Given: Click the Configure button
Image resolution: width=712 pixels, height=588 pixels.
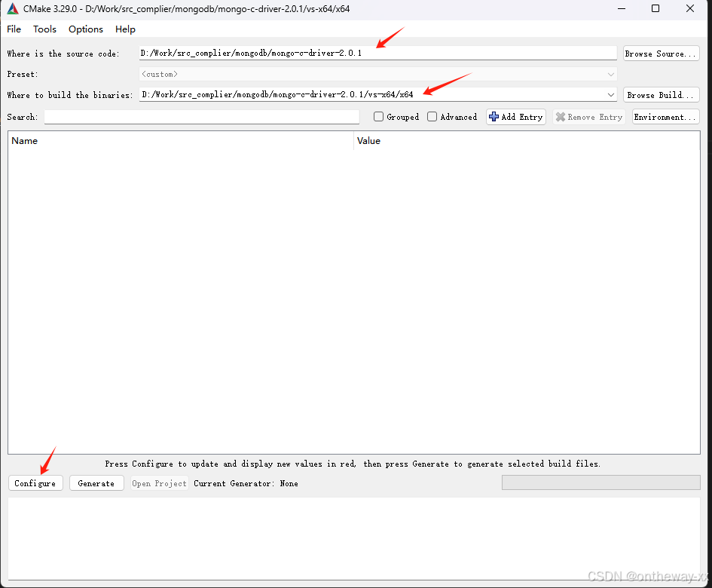Looking at the screenshot, I should tap(35, 483).
